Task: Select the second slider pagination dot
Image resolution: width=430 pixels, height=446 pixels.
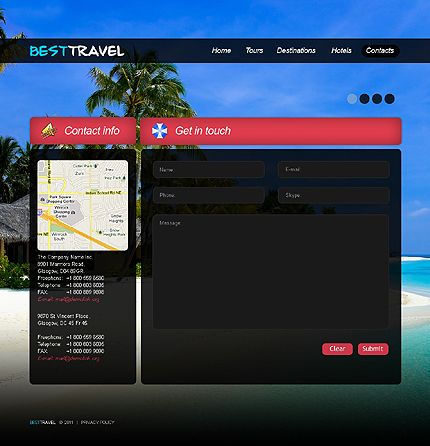Action: [x=364, y=99]
